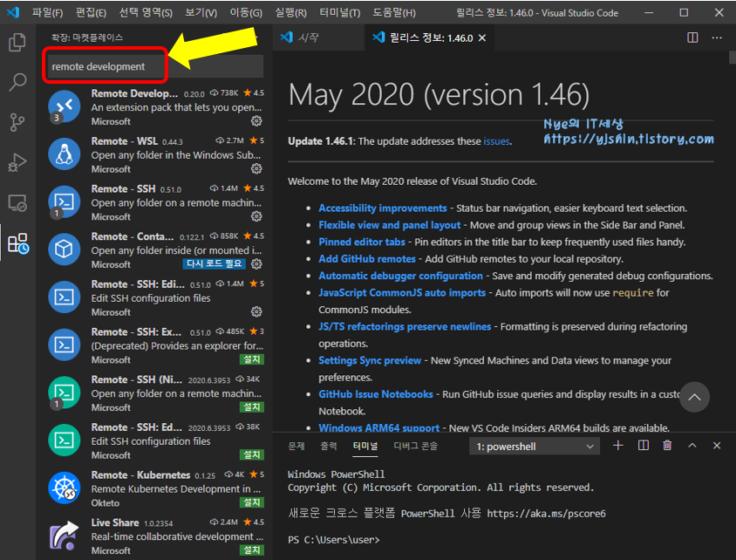Open manage gear for Remote Development pack
This screenshot has height=560, width=736.
[256, 121]
